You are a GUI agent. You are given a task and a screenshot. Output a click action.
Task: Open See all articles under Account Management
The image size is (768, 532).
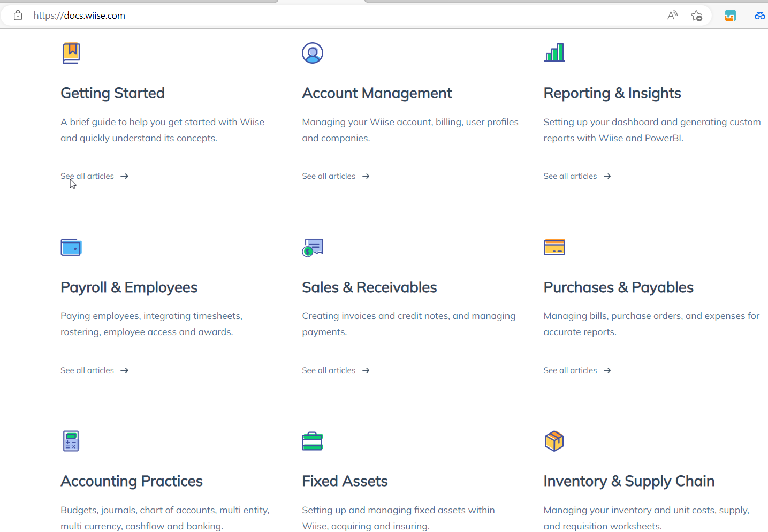click(329, 176)
